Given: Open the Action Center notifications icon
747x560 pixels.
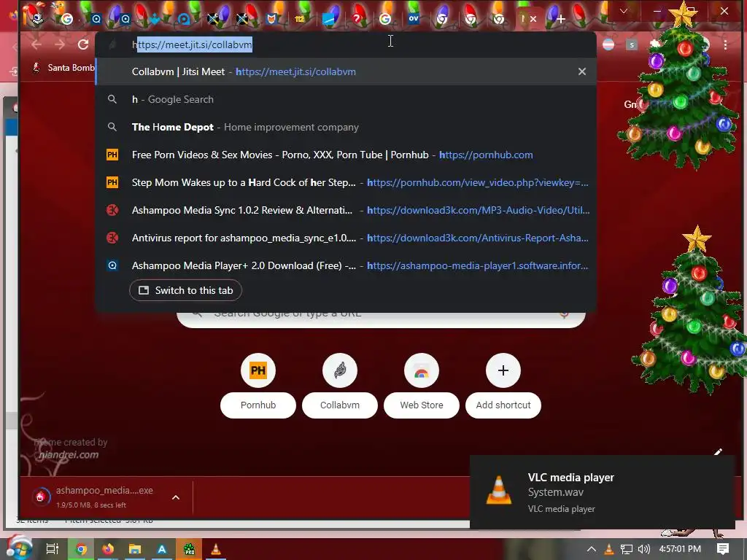Looking at the screenshot, I should click(723, 549).
